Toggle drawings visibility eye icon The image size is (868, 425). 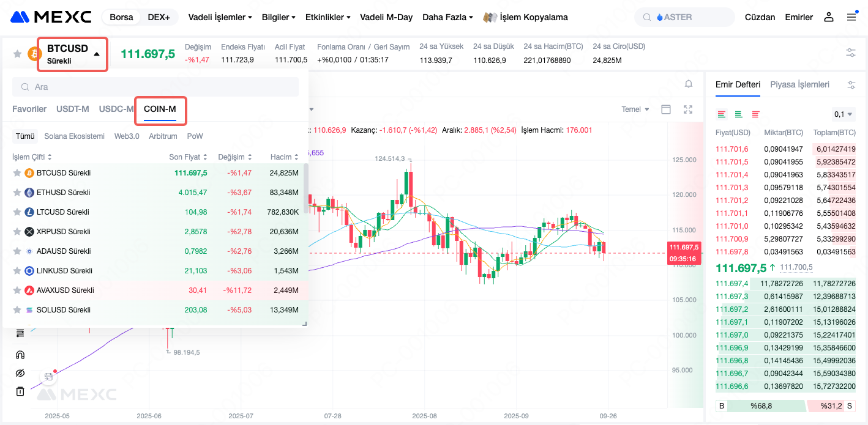(x=20, y=373)
